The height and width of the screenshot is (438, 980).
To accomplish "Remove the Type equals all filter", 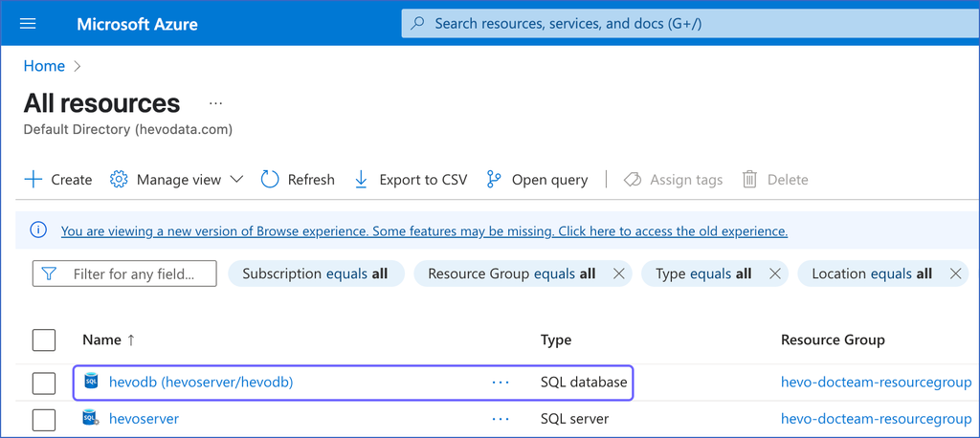I will point(774,274).
